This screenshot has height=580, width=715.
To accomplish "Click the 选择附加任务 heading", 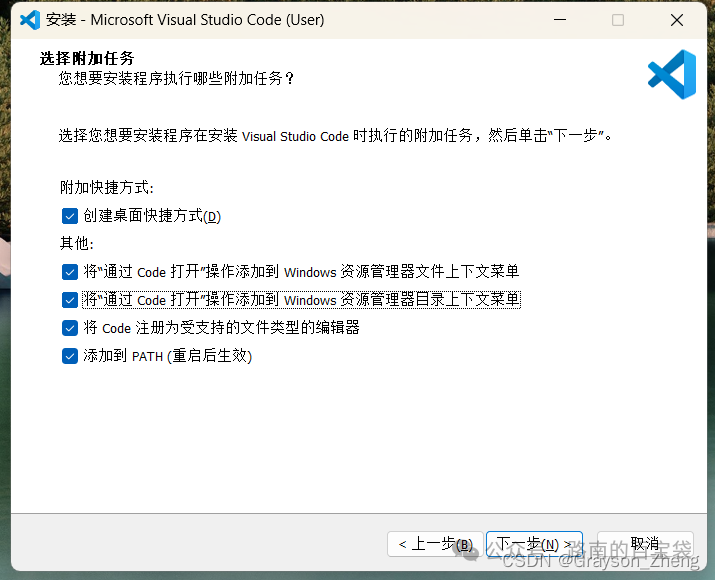I will pos(87,58).
